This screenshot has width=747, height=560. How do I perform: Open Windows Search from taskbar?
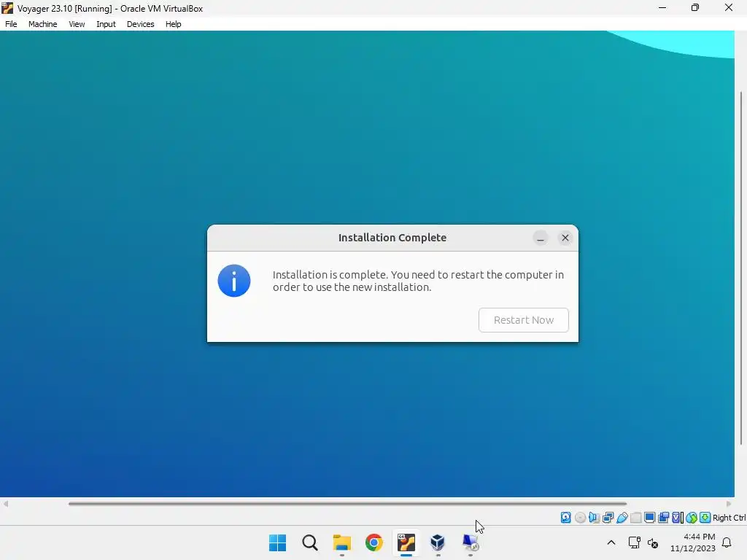[309, 542]
